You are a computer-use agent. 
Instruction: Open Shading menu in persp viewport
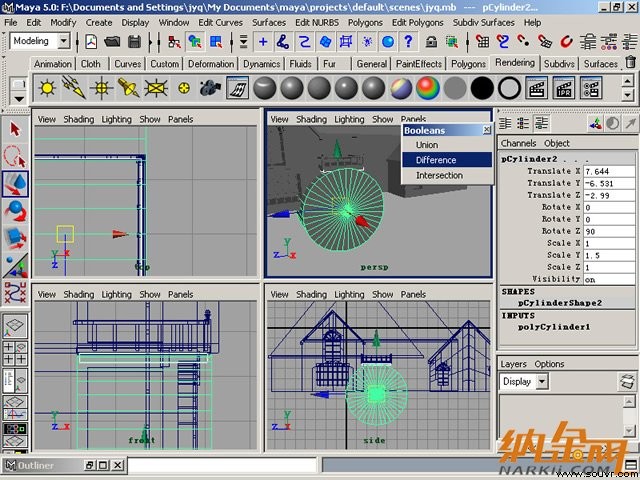click(311, 119)
